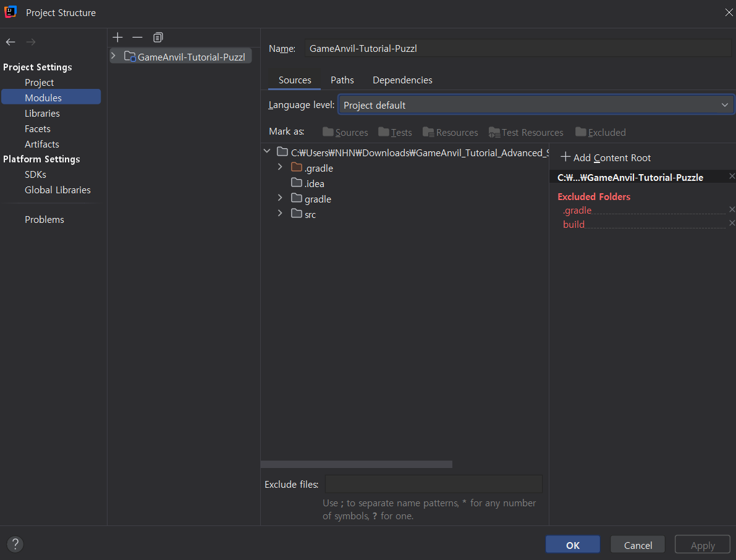Click the copy module icon

pyautogui.click(x=158, y=38)
